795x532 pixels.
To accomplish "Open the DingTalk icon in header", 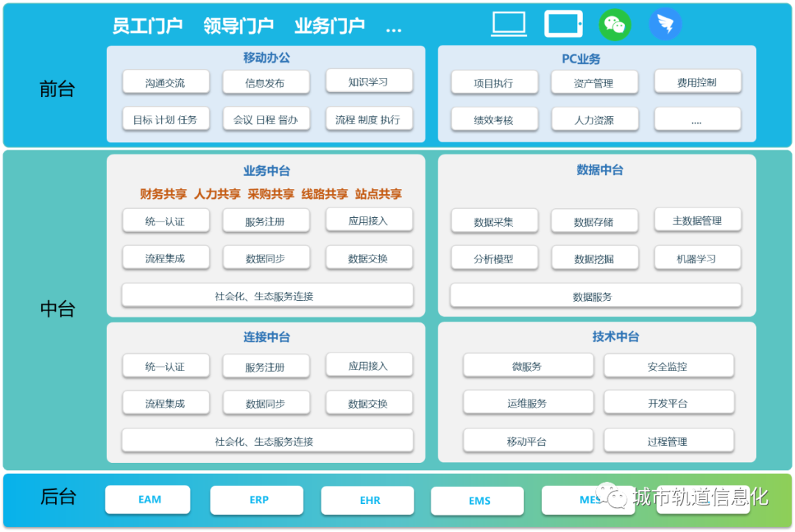I will coord(665,23).
